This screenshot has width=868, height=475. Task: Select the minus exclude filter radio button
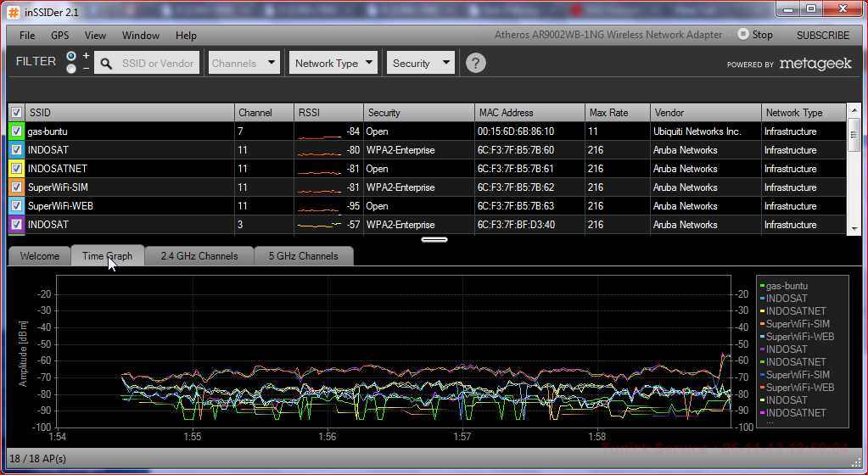[71, 69]
